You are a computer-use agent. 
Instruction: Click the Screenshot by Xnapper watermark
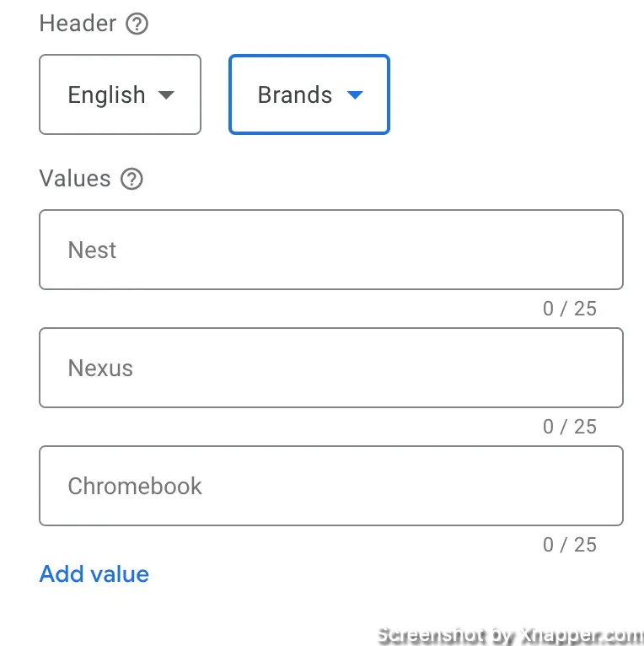tap(509, 634)
